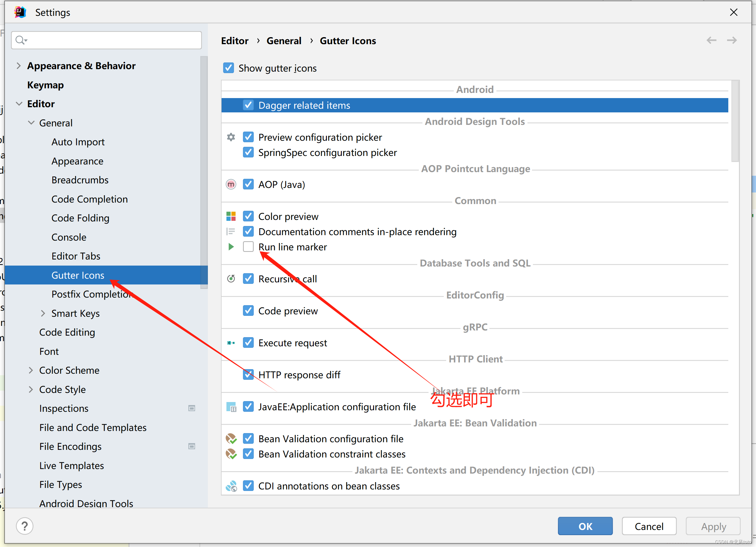Click the Apply button
The image size is (756, 547).
713,526
